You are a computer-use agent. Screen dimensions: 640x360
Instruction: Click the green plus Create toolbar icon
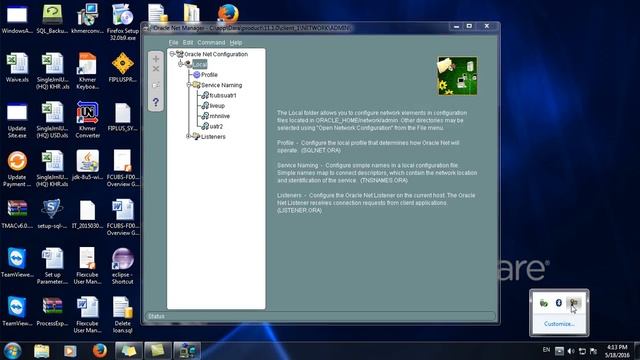tap(156, 59)
